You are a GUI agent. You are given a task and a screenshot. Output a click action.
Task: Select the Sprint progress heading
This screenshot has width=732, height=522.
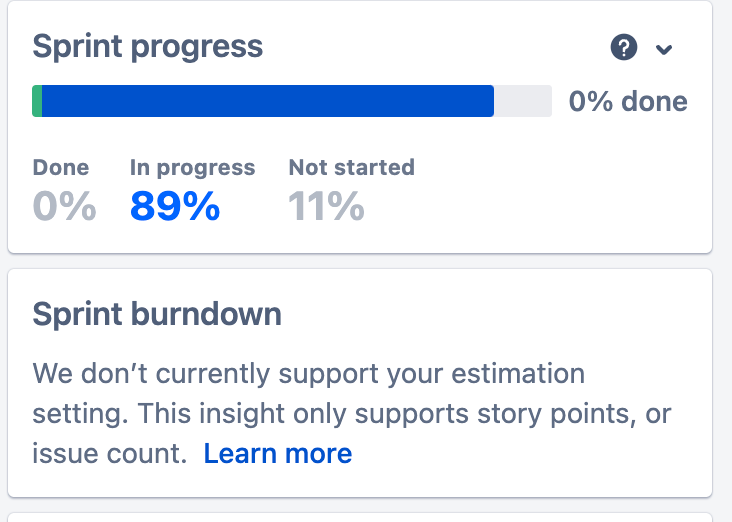(x=148, y=47)
